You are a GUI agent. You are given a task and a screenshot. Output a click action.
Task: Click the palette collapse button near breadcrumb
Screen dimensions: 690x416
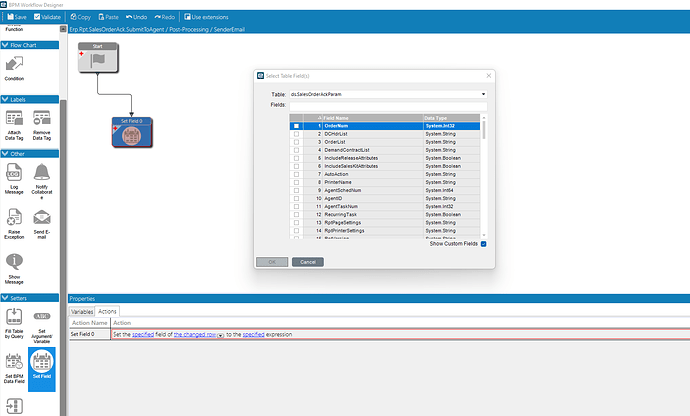63,29
